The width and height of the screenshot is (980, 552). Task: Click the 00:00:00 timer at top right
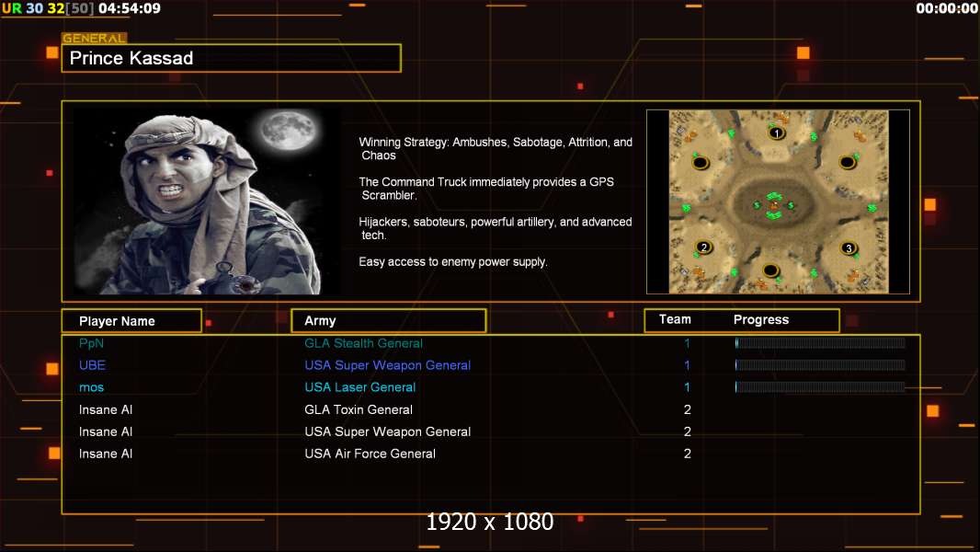pyautogui.click(x=946, y=8)
